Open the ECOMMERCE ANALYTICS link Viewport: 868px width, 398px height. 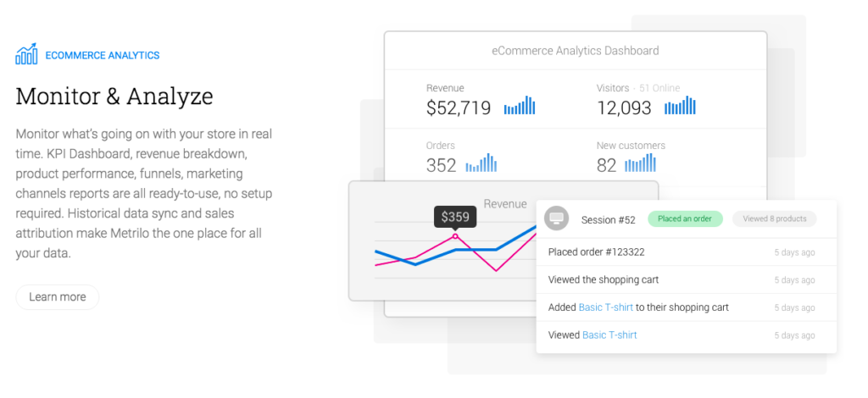click(103, 55)
